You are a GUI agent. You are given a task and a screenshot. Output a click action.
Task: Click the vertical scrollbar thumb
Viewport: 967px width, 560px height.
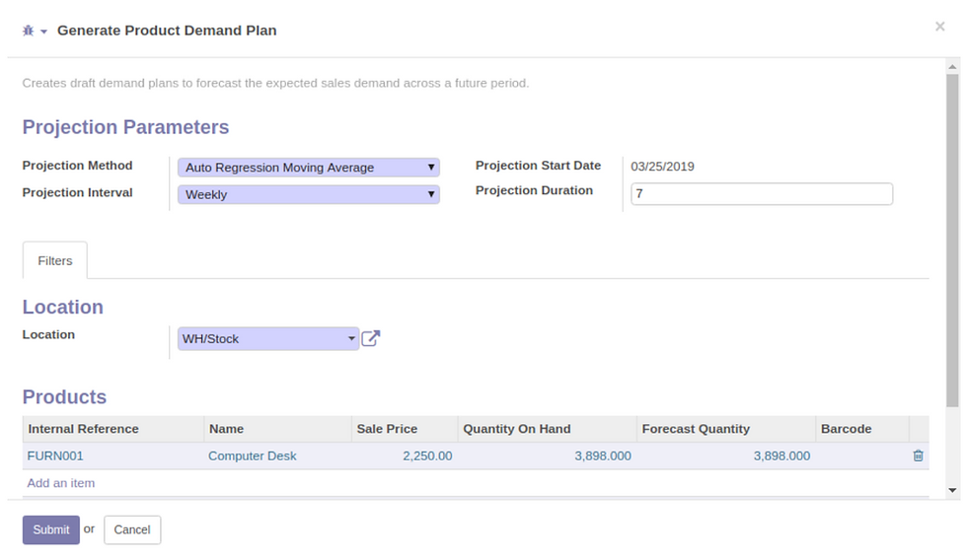pyautogui.click(x=953, y=241)
